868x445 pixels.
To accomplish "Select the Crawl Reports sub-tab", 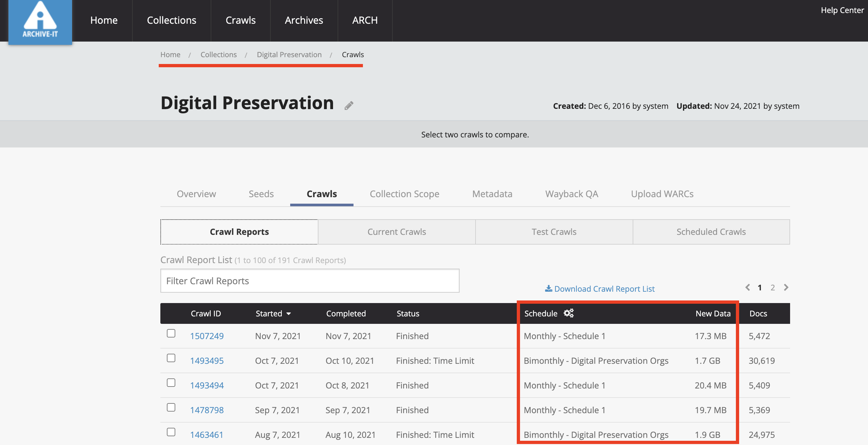I will point(239,232).
